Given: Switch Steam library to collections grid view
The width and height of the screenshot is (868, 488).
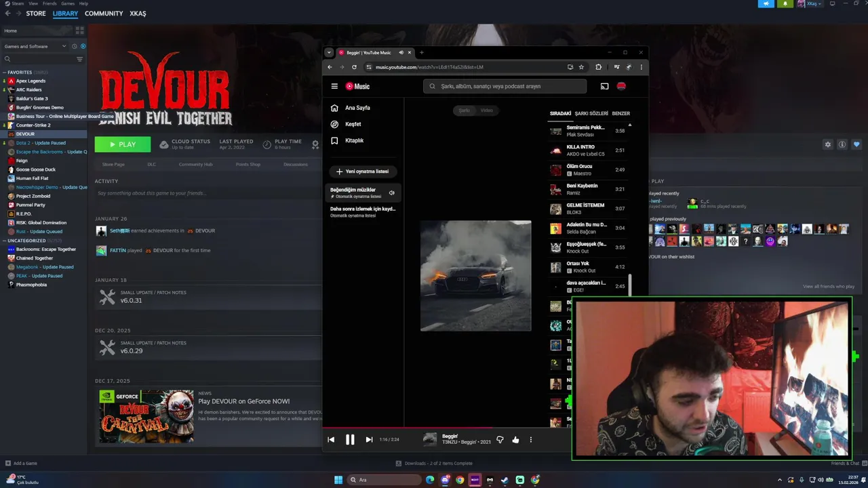Looking at the screenshot, I should (x=79, y=30).
